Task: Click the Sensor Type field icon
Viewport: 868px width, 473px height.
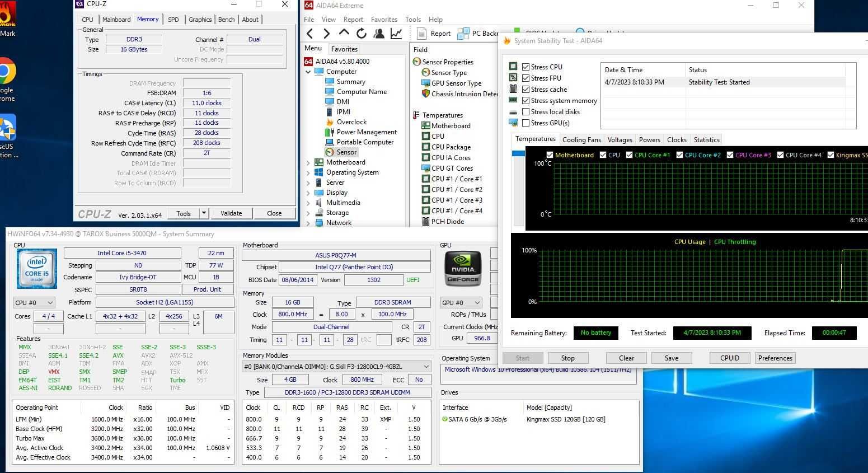Action: pos(425,73)
